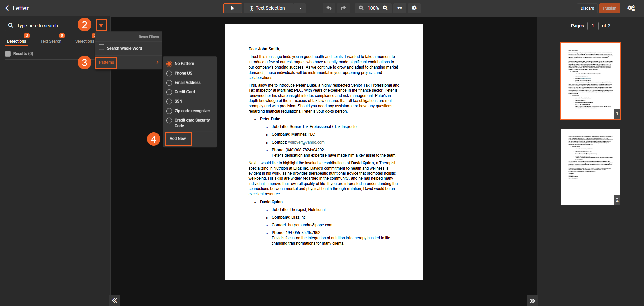Click the back arrow next to Letter
Viewport: 644px width, 306px height.
pos(7,8)
